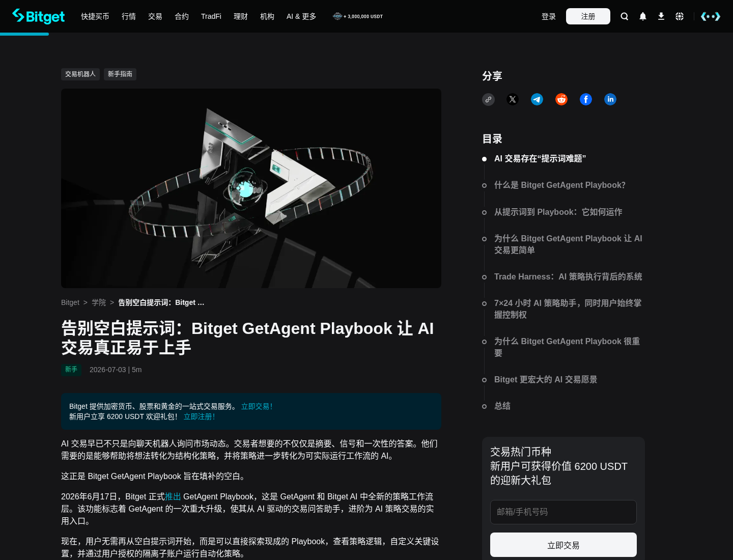The height and width of the screenshot is (560, 733).
Task: Open the 机构 menu item
Action: pos(267,16)
